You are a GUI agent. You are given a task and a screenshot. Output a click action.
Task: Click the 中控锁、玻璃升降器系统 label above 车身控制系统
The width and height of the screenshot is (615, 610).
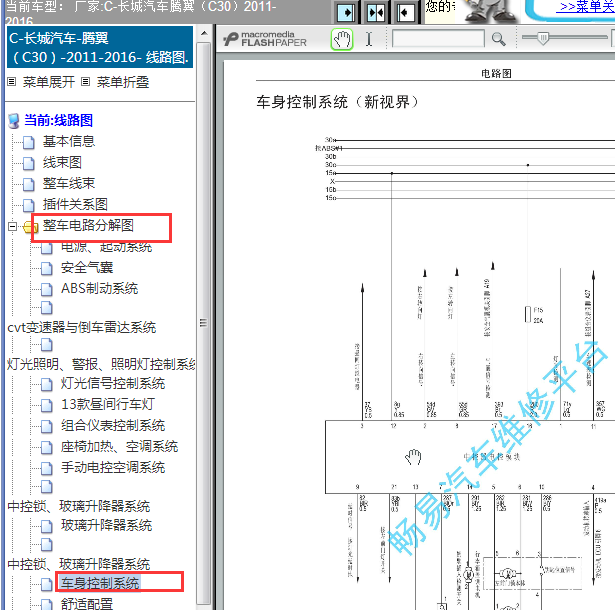[x=79, y=564]
